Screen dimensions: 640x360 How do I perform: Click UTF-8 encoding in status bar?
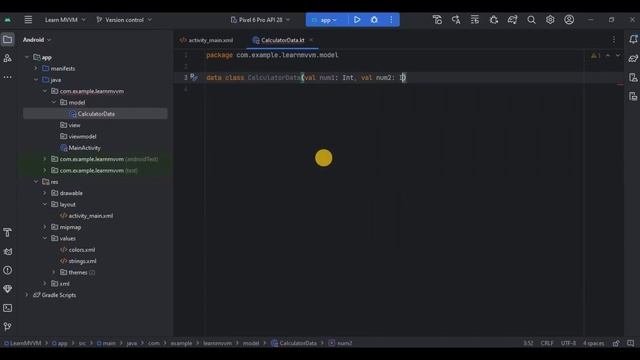pos(568,343)
